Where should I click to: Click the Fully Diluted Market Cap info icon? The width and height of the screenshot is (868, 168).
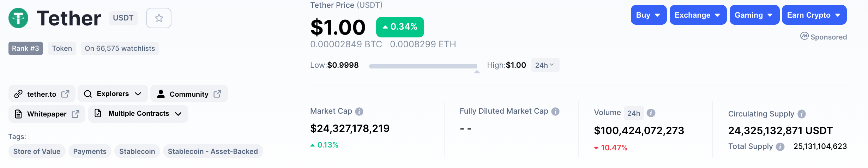pyautogui.click(x=555, y=112)
